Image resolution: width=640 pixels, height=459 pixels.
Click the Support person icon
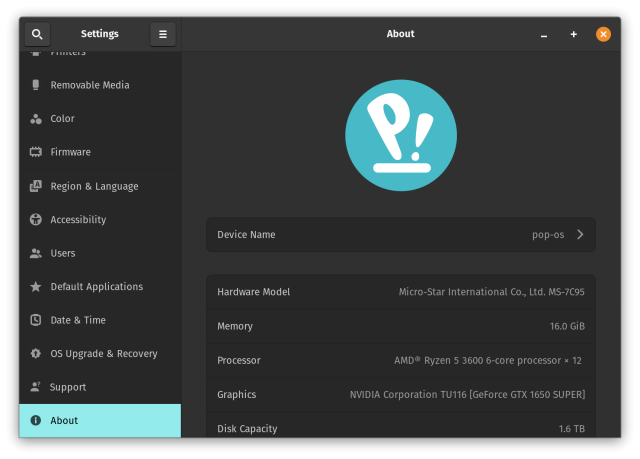coord(36,387)
